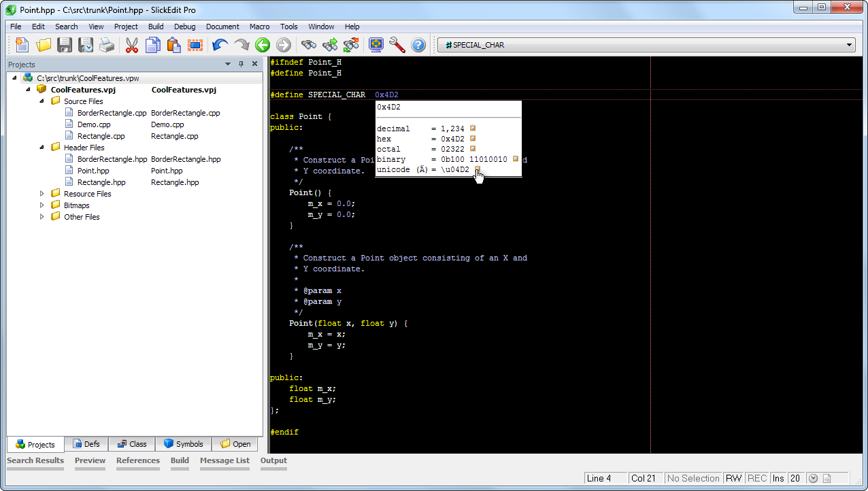This screenshot has width=868, height=491.
Task: Click the blue Help question mark icon
Action: click(418, 46)
